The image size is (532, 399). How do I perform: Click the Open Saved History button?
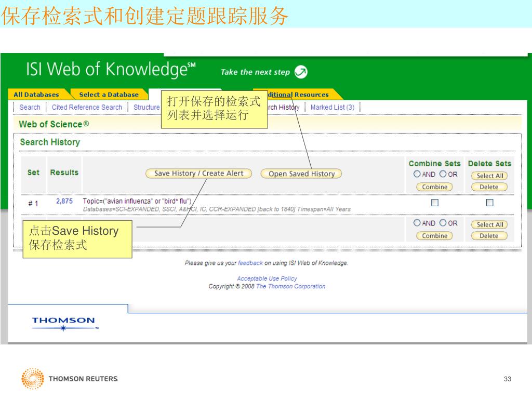(301, 174)
